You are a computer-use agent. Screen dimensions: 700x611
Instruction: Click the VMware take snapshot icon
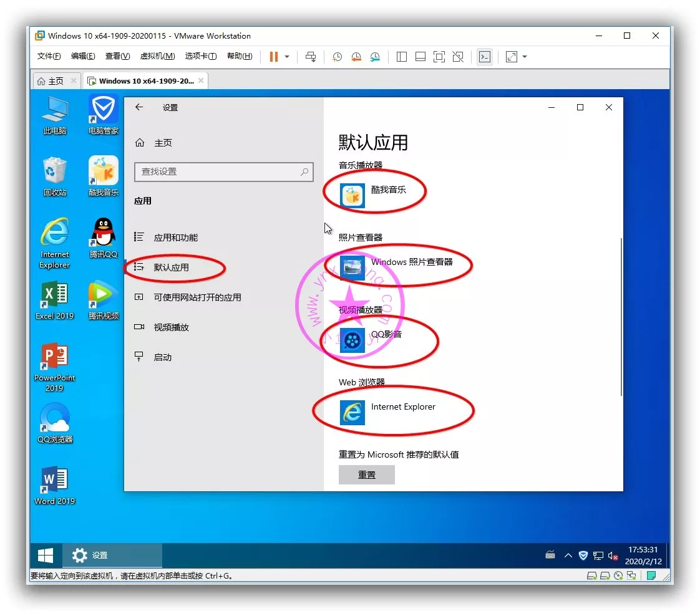tap(337, 57)
